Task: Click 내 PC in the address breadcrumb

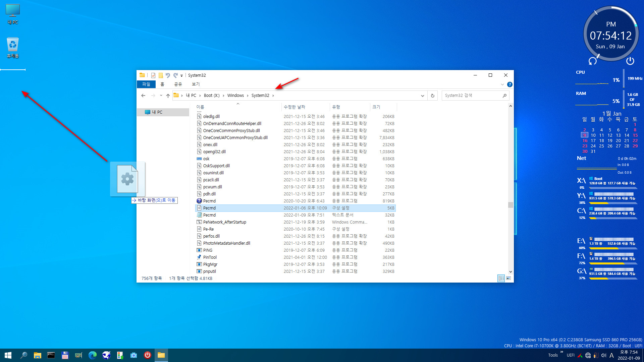Action: coord(191,96)
